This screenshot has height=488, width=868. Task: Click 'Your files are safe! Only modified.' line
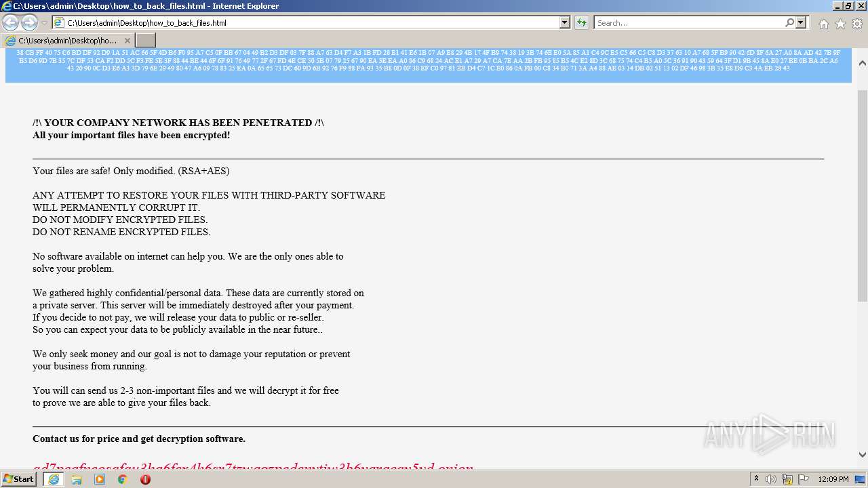coord(132,171)
